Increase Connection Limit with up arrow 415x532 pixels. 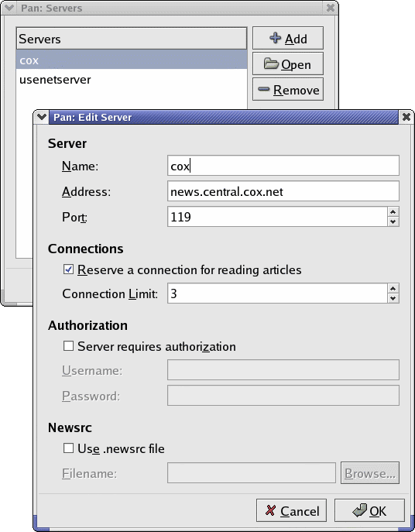[x=393, y=288]
